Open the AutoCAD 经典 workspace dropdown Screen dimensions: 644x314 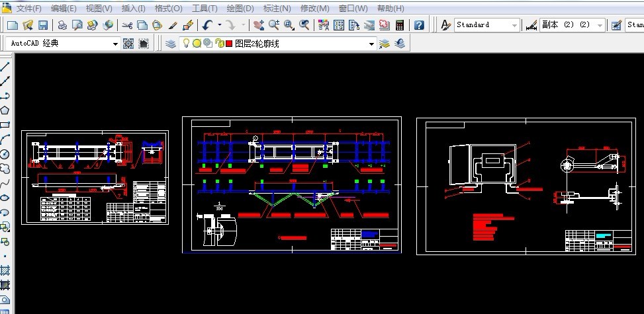pos(115,44)
